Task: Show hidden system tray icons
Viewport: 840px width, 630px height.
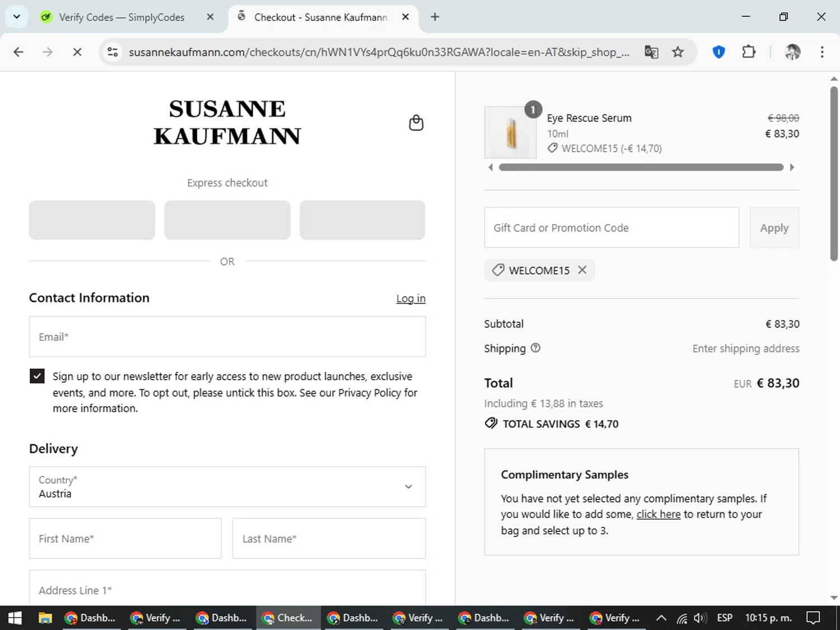Action: click(661, 618)
